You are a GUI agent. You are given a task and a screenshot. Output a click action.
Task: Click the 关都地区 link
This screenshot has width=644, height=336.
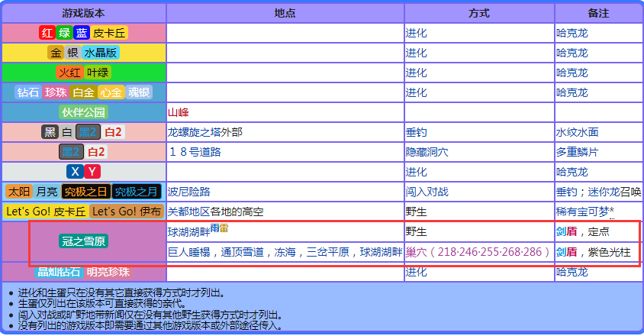(189, 212)
